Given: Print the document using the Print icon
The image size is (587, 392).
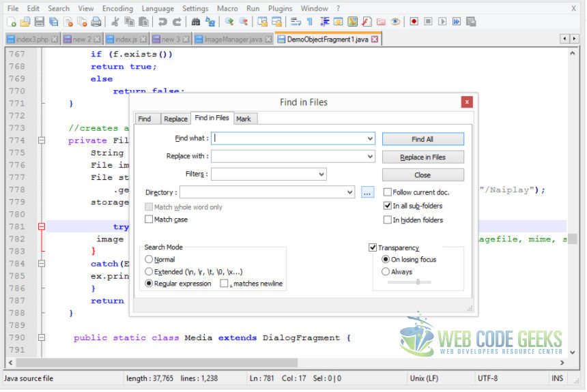Looking at the screenshot, I should tap(96, 22).
